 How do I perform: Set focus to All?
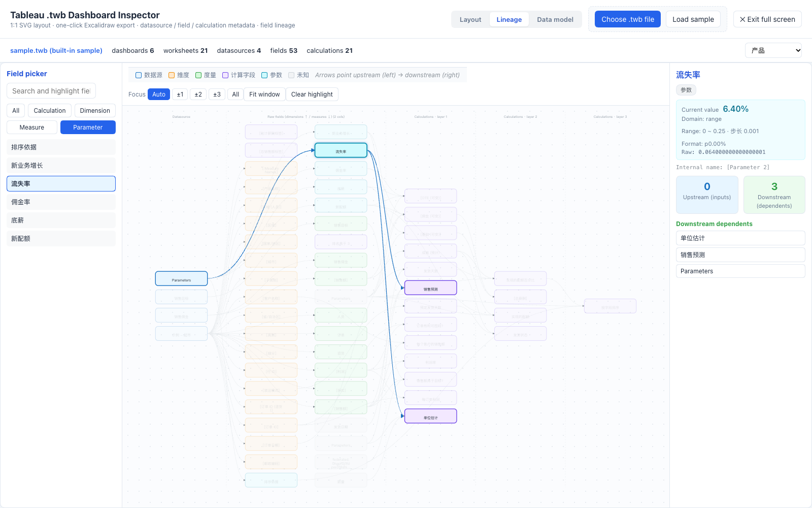pos(235,94)
